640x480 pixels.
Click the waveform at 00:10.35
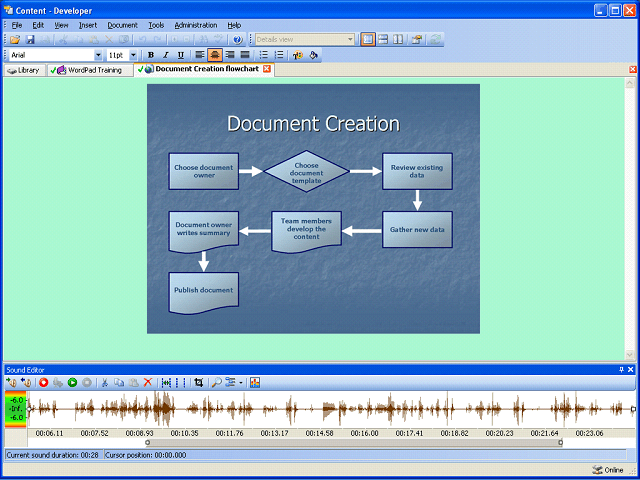click(184, 409)
